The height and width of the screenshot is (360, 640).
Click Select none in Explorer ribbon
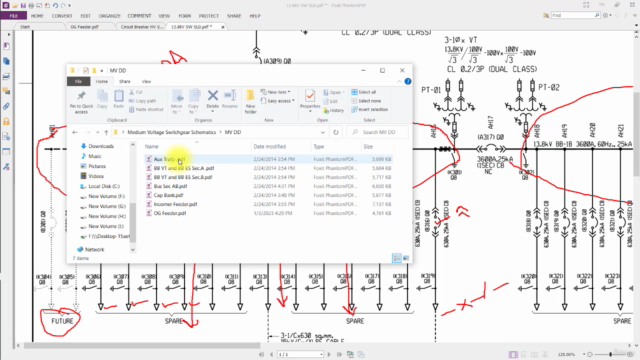coord(366,101)
